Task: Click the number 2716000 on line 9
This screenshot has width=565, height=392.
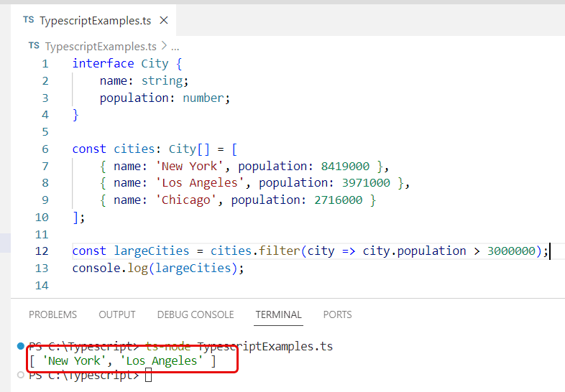Action: (339, 200)
